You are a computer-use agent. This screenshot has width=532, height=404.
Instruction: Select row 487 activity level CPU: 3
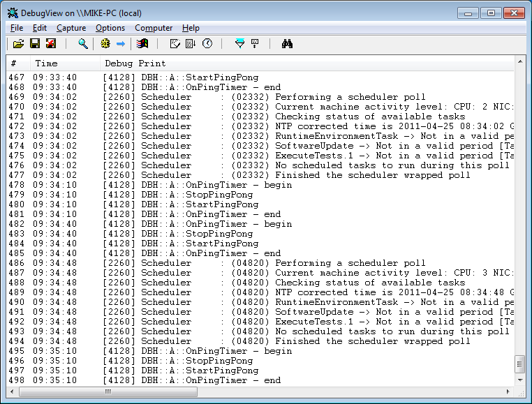click(260, 273)
